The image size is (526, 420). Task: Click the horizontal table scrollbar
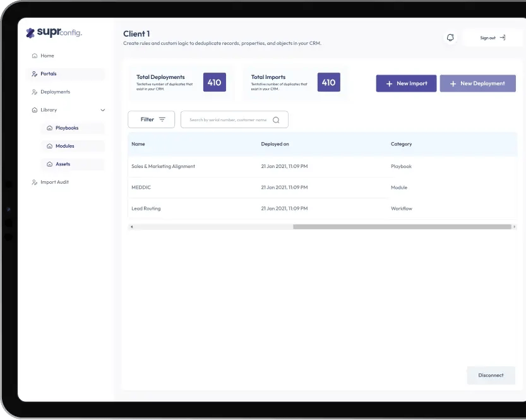tap(402, 227)
